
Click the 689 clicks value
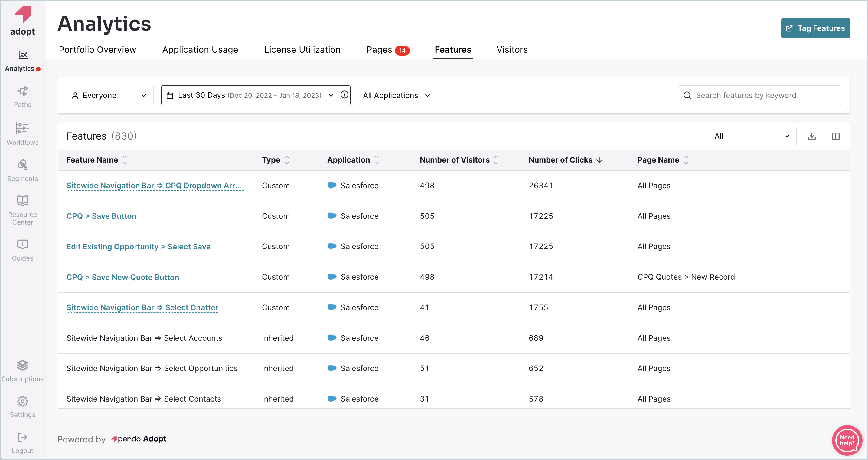(536, 338)
